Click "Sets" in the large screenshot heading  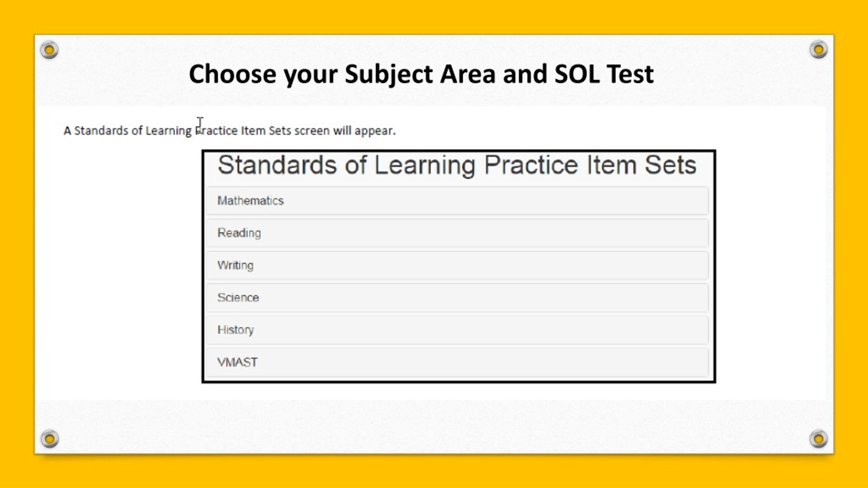[x=670, y=165]
